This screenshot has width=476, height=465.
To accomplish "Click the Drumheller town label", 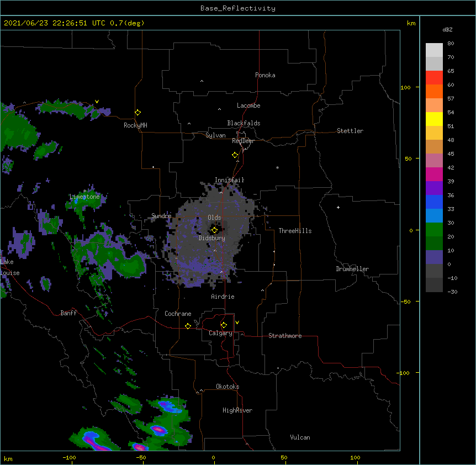I will tap(352, 269).
